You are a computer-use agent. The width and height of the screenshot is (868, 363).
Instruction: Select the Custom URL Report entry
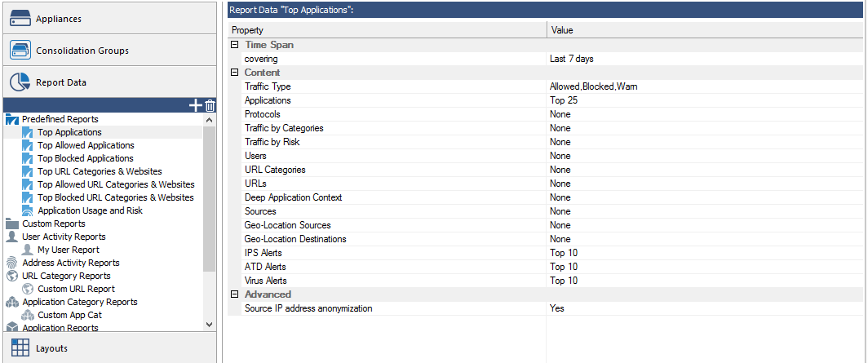(x=77, y=289)
